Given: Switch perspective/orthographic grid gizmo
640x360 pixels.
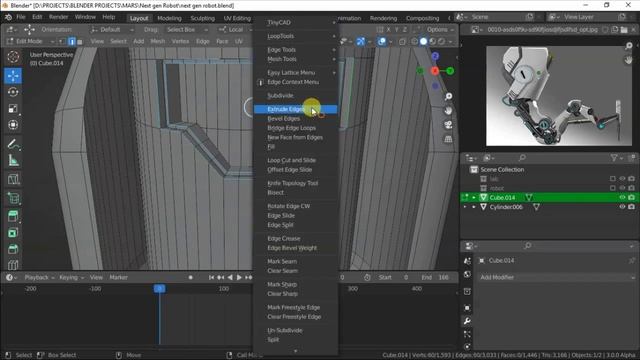Looking at the screenshot, I should pos(448,139).
